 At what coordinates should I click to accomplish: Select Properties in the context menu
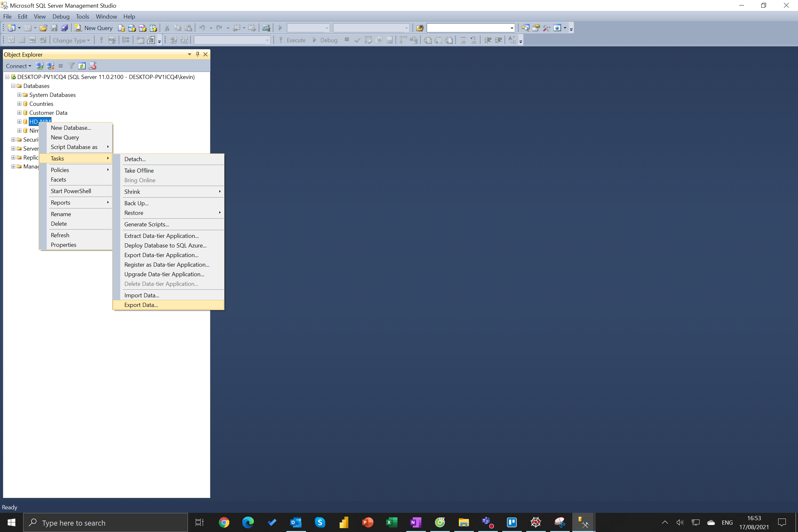point(76,245)
